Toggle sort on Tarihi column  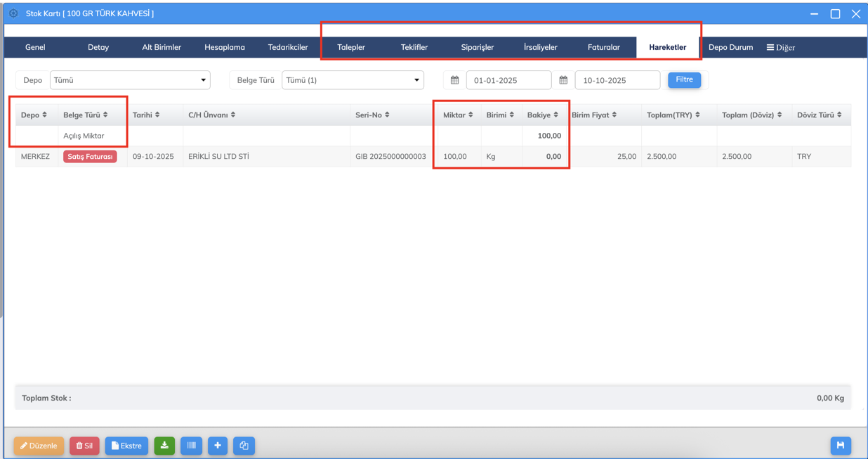[x=146, y=115]
